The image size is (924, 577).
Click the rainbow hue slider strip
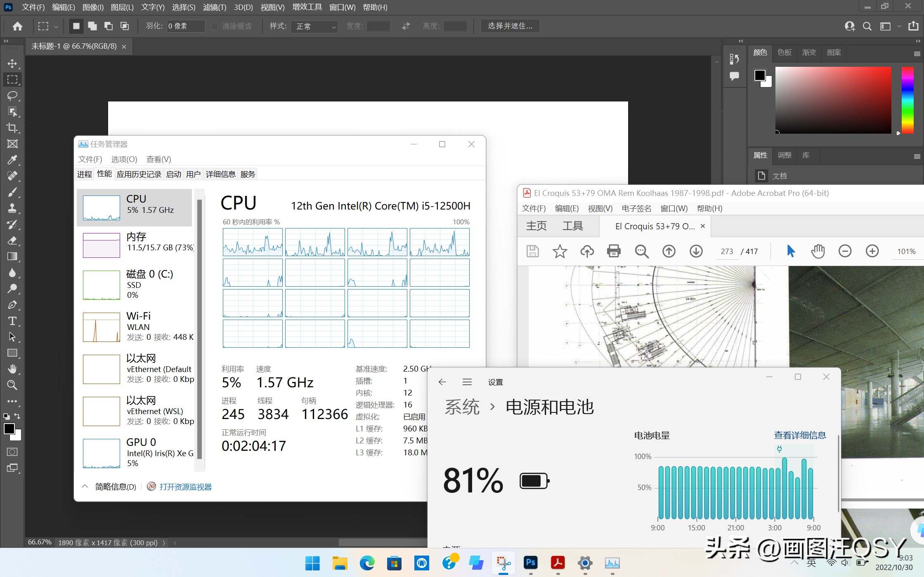[907, 100]
